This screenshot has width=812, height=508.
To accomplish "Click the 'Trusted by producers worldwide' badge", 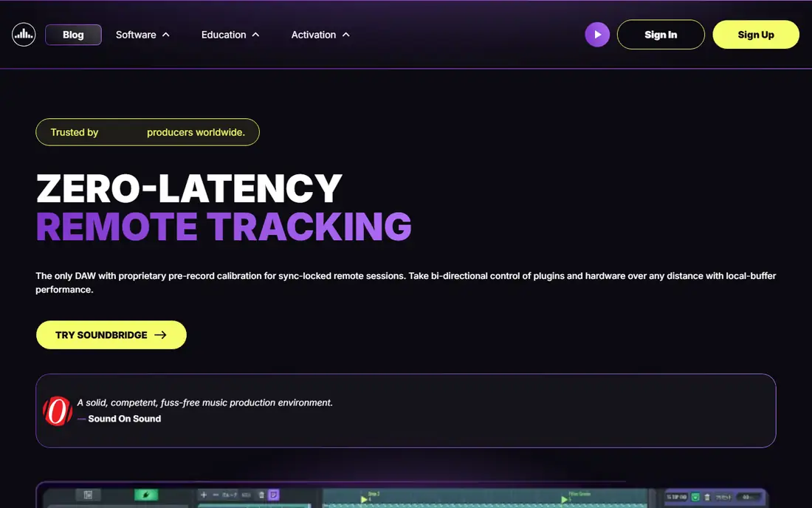I will (x=148, y=132).
